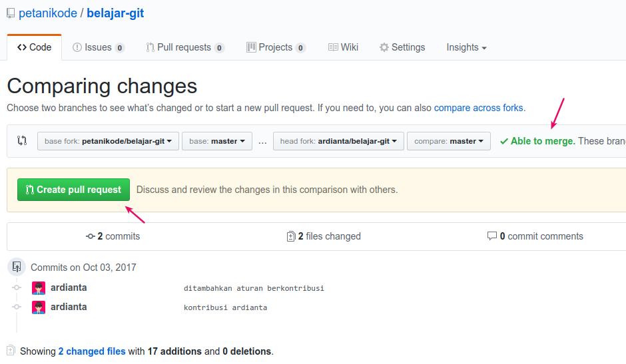626x364 pixels.
Task: Open head fork ardianta/belajar-git dropdown
Action: click(x=338, y=141)
